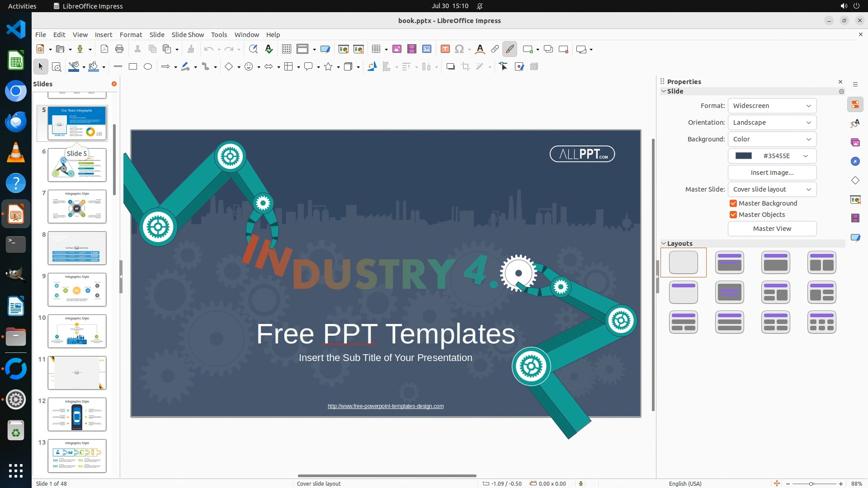Image resolution: width=868 pixels, height=488 pixels.
Task: Select the Rectangle drawing tool
Action: tap(133, 66)
